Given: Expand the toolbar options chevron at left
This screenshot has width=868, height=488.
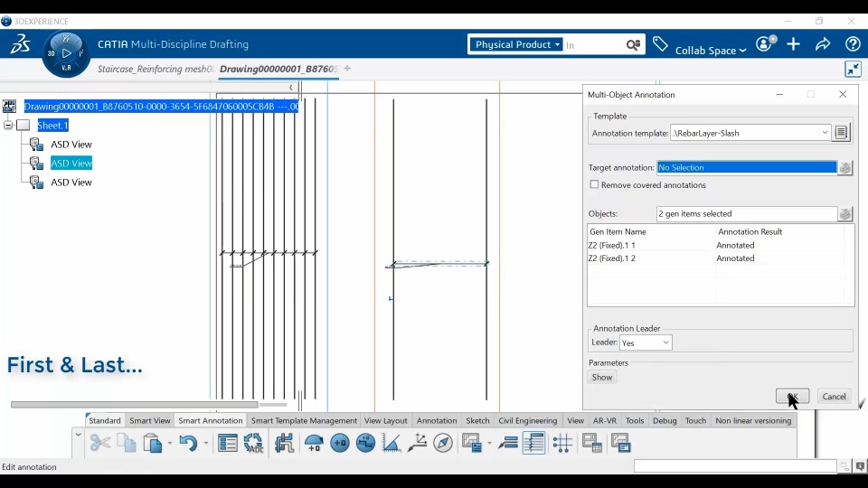Looking at the screenshot, I should (x=78, y=435).
